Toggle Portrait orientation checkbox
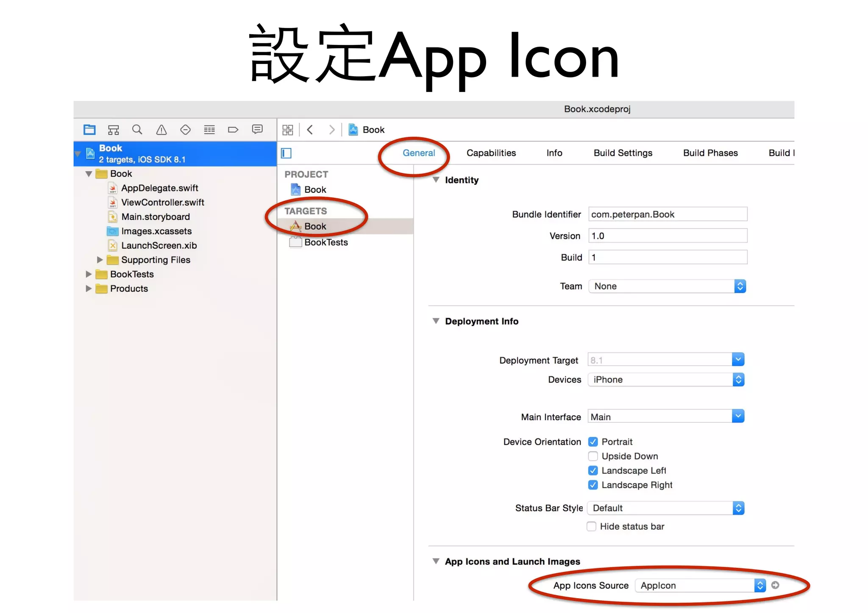Viewport: 868px width, 613px height. pyautogui.click(x=593, y=442)
